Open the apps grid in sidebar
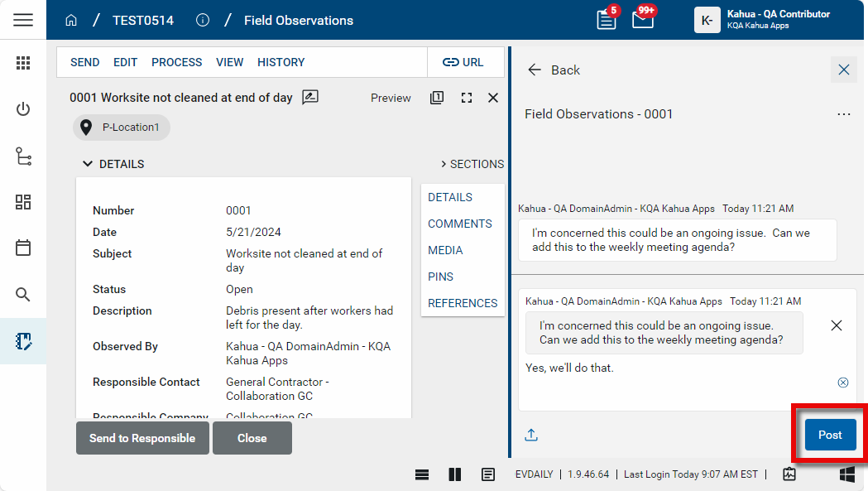The image size is (868, 491). pos(23,63)
